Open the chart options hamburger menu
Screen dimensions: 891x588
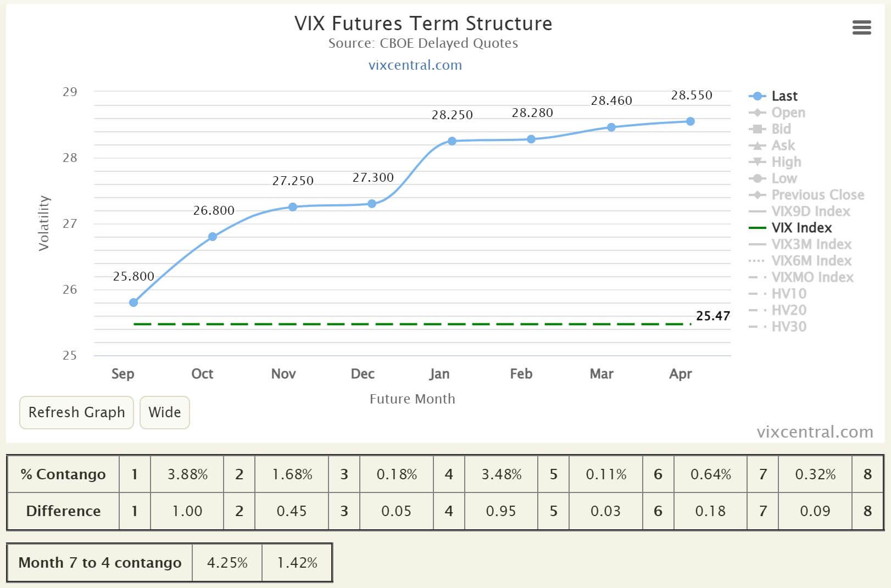[862, 27]
